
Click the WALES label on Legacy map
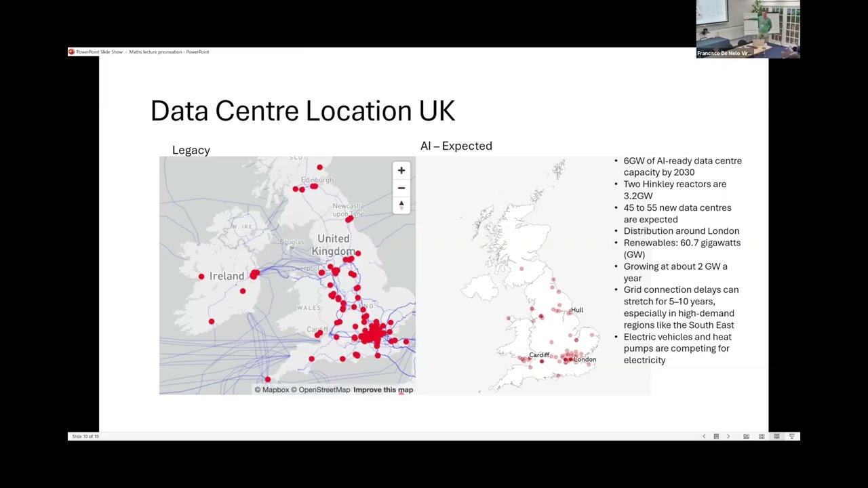(309, 308)
